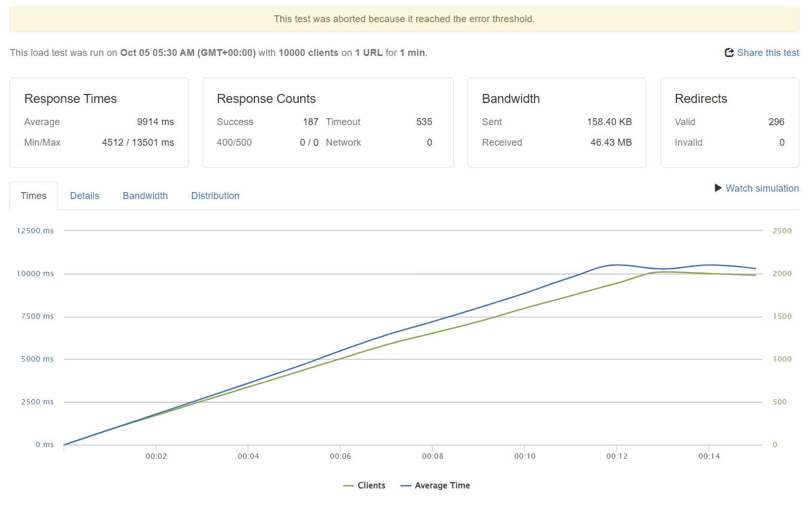Click the Bandwidth card heading

(511, 99)
